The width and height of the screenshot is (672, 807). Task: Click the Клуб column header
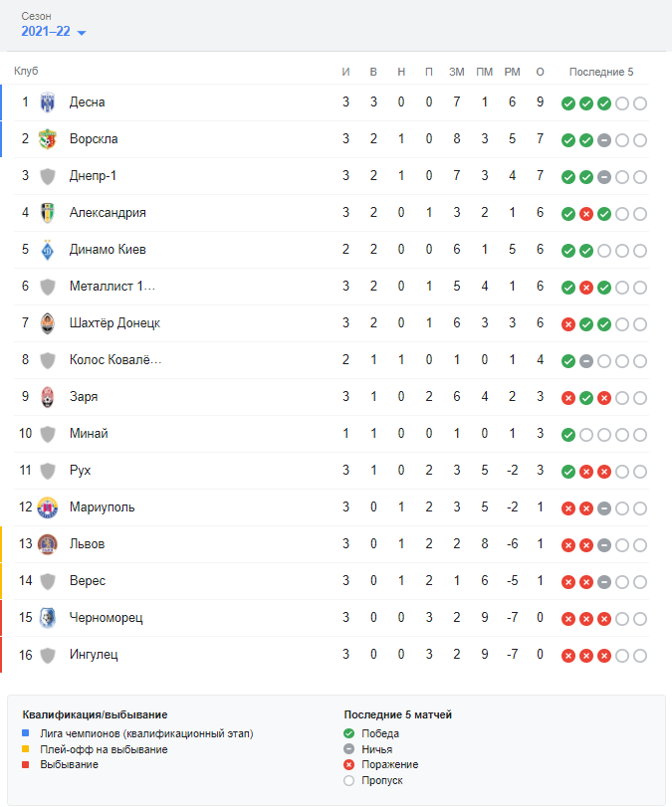click(26, 72)
